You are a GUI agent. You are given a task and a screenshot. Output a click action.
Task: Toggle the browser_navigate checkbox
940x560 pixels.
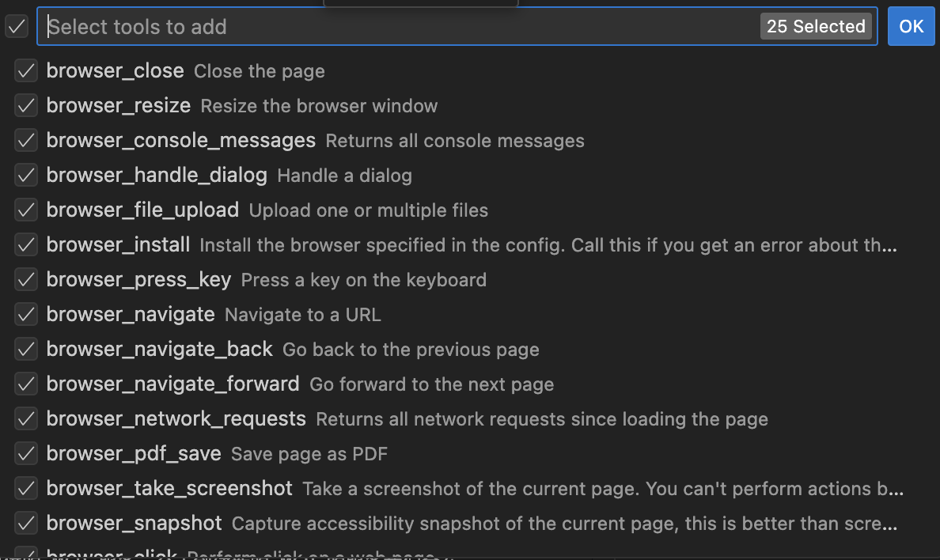click(26, 314)
